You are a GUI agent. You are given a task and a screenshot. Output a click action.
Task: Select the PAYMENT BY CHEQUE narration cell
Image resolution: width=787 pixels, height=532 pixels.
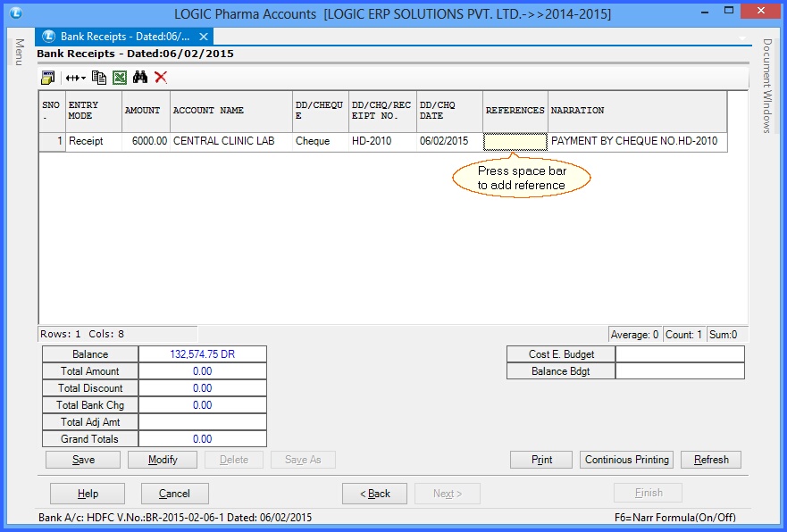pos(638,141)
